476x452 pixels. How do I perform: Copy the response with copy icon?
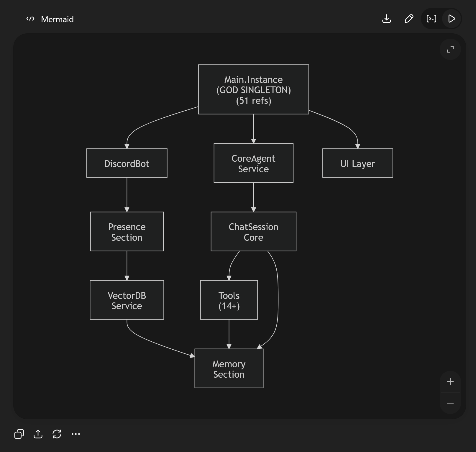point(19,434)
